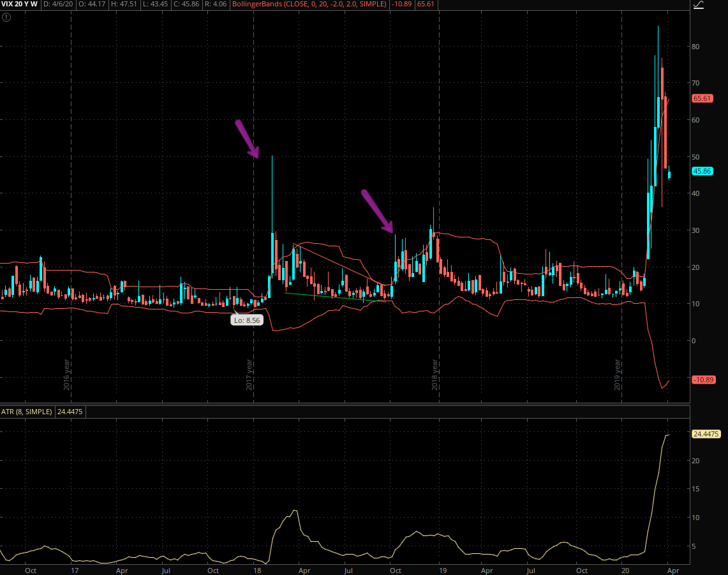Click the ATR value 24.4475 in study header
728x575 pixels.
(71, 412)
